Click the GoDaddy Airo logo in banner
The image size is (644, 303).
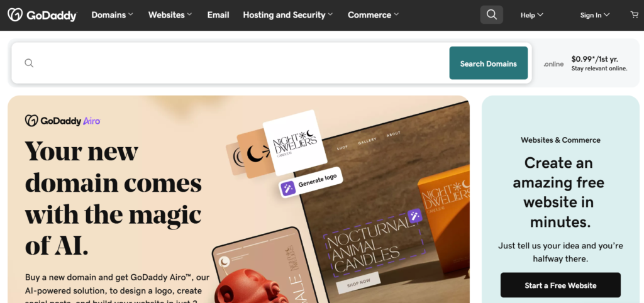pos(63,121)
